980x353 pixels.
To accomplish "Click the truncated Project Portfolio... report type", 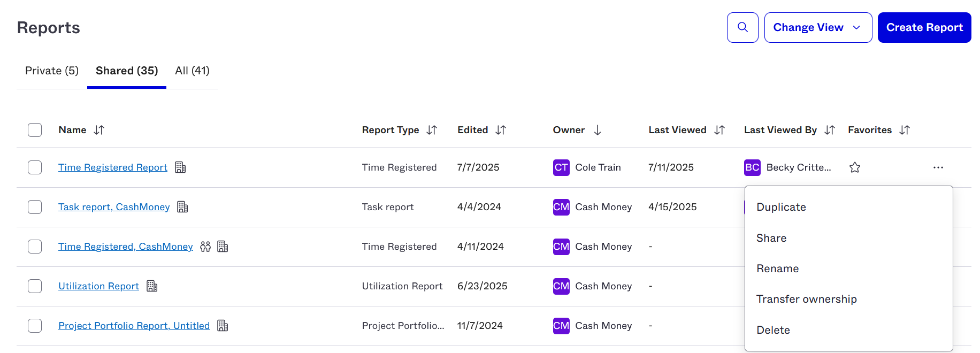I will (x=403, y=326).
